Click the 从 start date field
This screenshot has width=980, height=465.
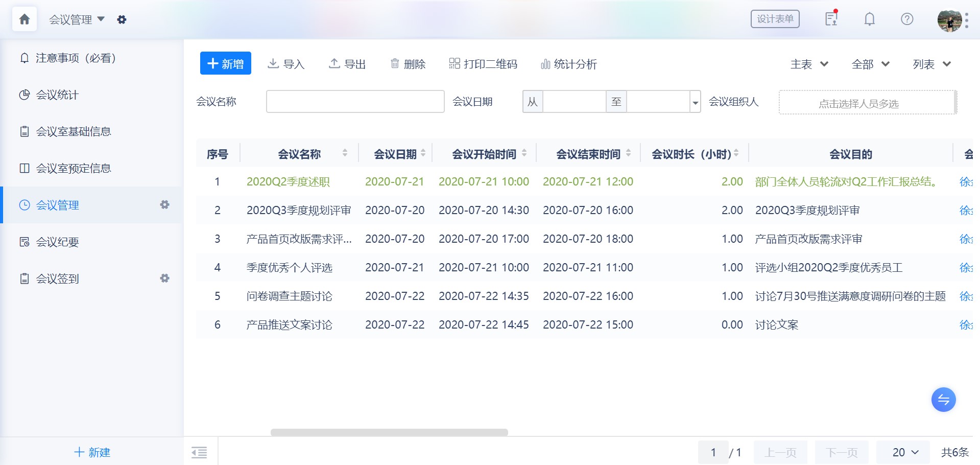click(575, 101)
